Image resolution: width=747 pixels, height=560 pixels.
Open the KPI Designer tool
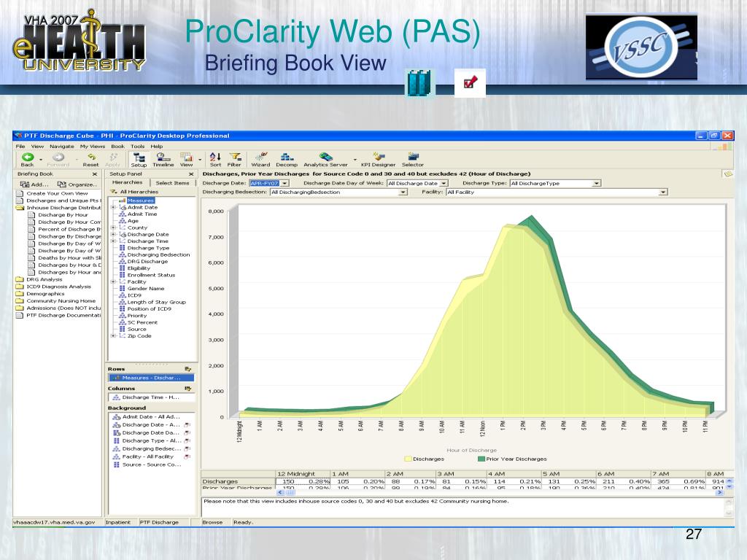379,159
